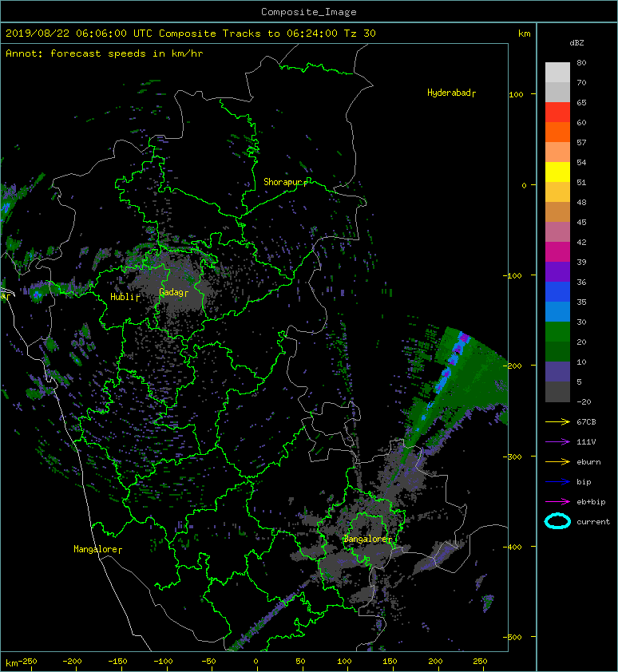The width and height of the screenshot is (618, 672).
Task: Click the 150 tick on the horizontal axis
Action: pyautogui.click(x=390, y=662)
